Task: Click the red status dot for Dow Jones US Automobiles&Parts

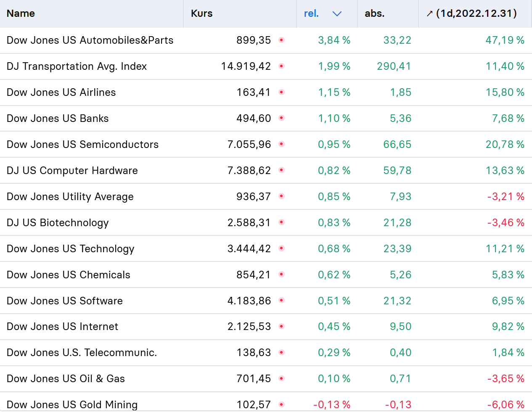Action: [282, 40]
